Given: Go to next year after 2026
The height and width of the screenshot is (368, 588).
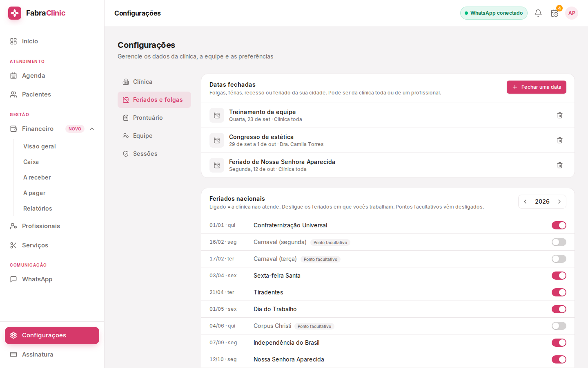Looking at the screenshot, I should pyautogui.click(x=559, y=202).
